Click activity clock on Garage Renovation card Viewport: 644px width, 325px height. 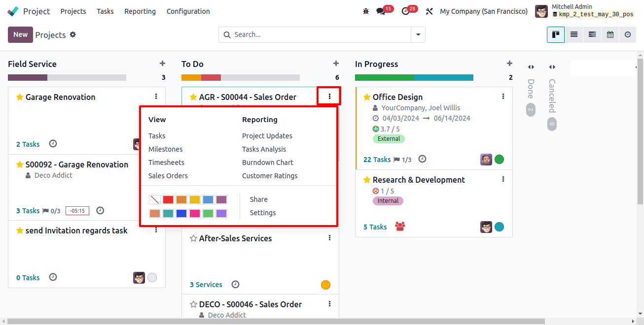(53, 144)
